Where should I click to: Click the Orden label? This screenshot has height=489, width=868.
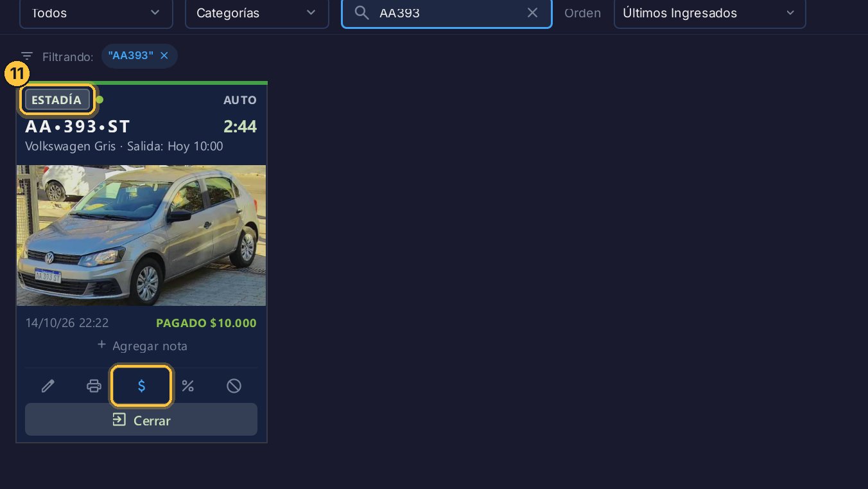pyautogui.click(x=583, y=13)
